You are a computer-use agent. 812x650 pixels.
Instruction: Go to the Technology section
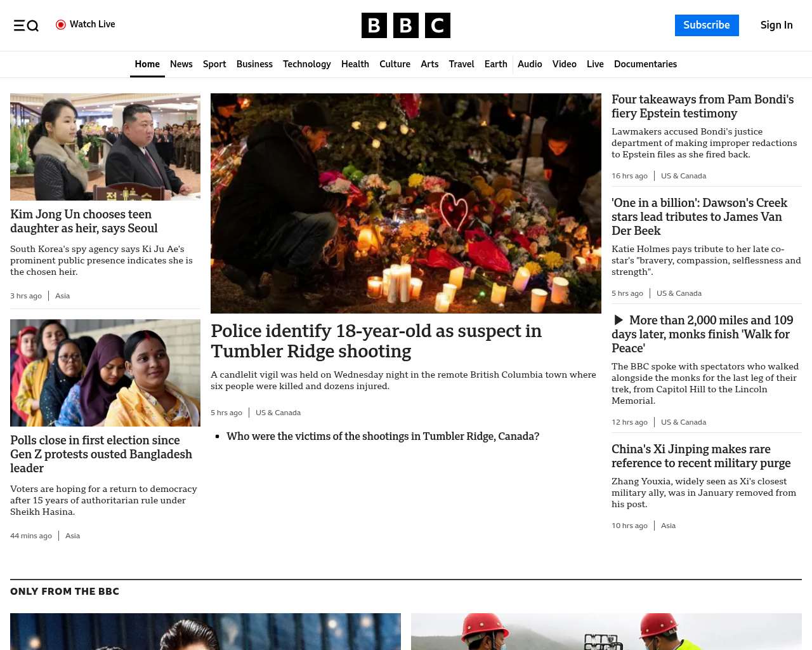click(306, 64)
